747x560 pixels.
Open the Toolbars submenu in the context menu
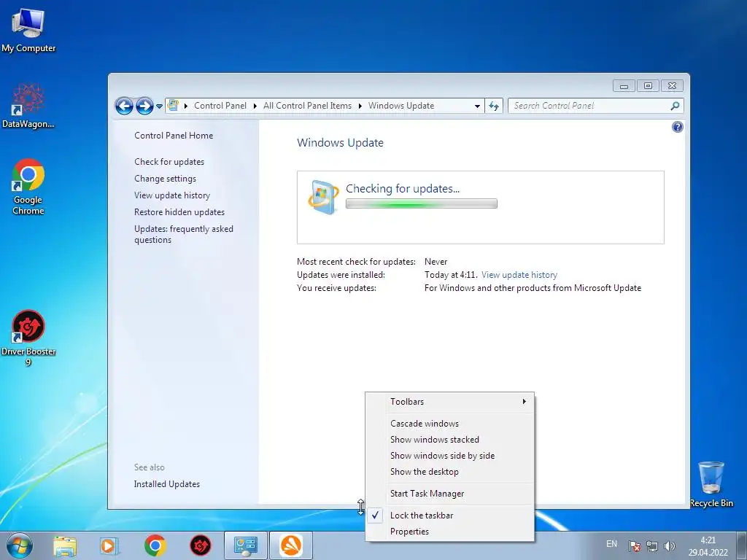point(449,402)
